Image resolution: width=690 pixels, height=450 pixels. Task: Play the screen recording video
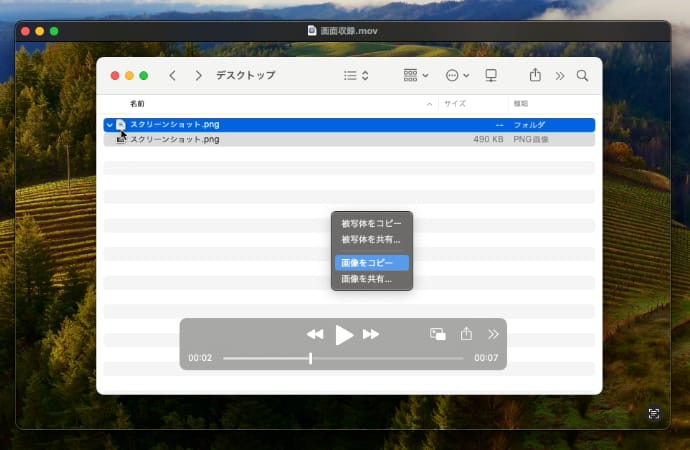(344, 334)
